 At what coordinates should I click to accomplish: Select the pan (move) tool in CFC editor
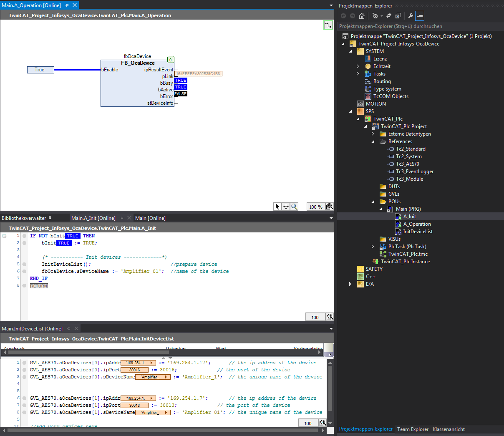click(286, 207)
